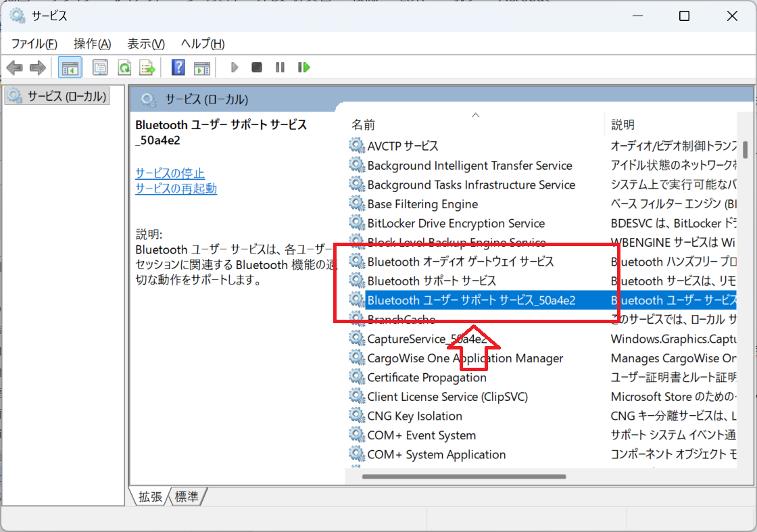Select サービス (ローカル) in the left tree
The width and height of the screenshot is (757, 532).
coord(57,96)
